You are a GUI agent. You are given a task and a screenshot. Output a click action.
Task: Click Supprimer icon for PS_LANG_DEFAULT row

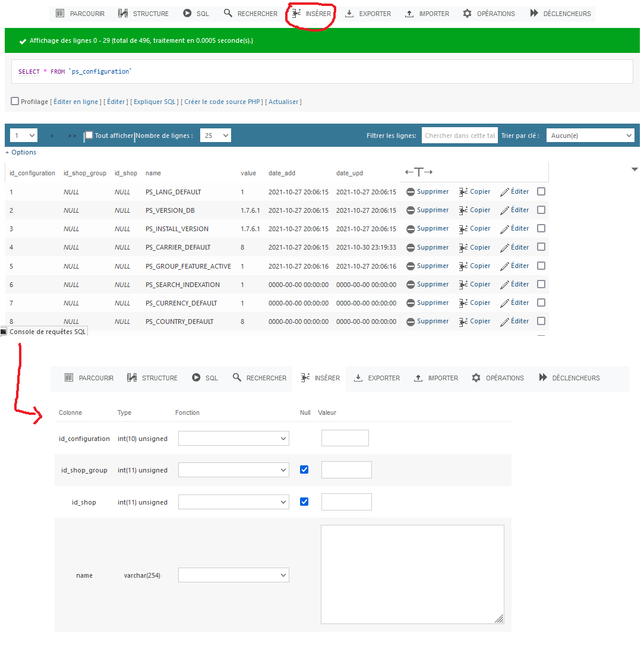(x=411, y=192)
